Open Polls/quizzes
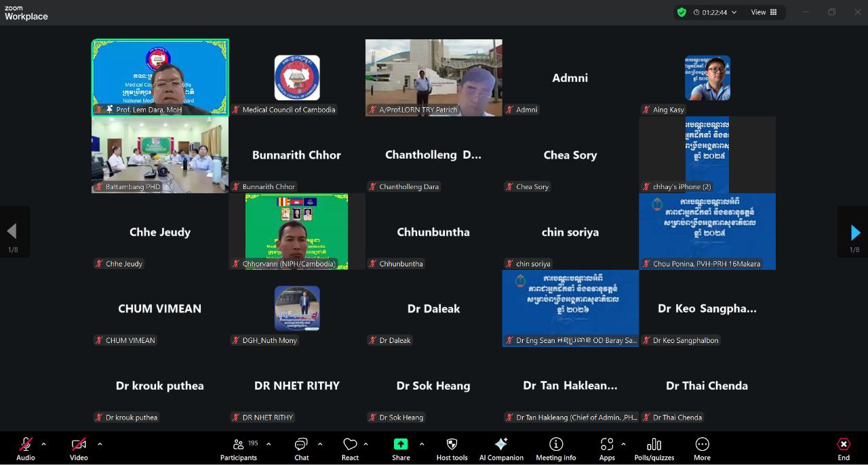Screen dimensions: 868x465 (654, 448)
